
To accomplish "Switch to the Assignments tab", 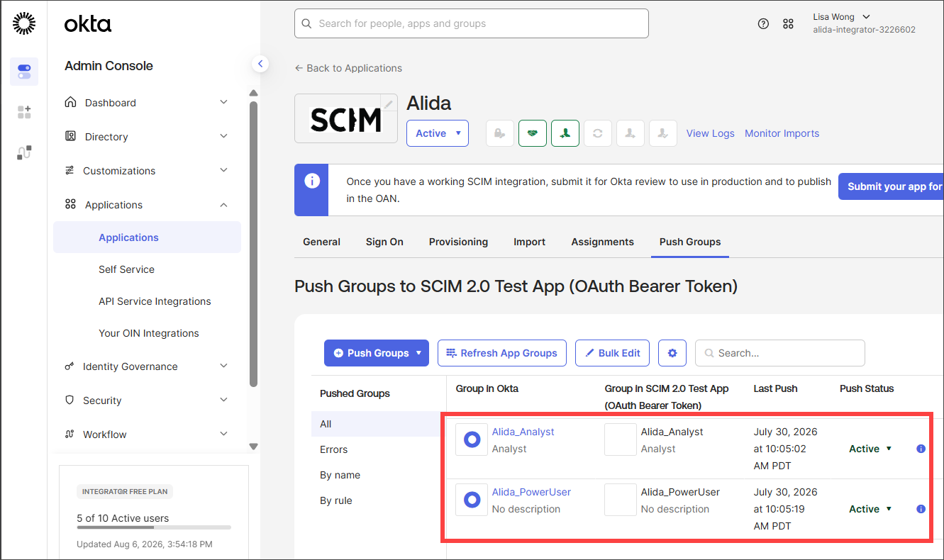I will pyautogui.click(x=603, y=242).
